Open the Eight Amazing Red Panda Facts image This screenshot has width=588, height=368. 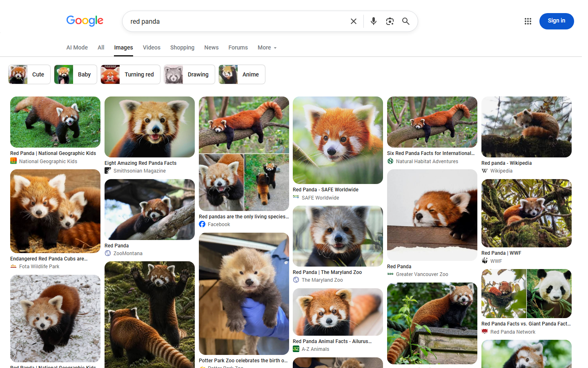click(149, 127)
